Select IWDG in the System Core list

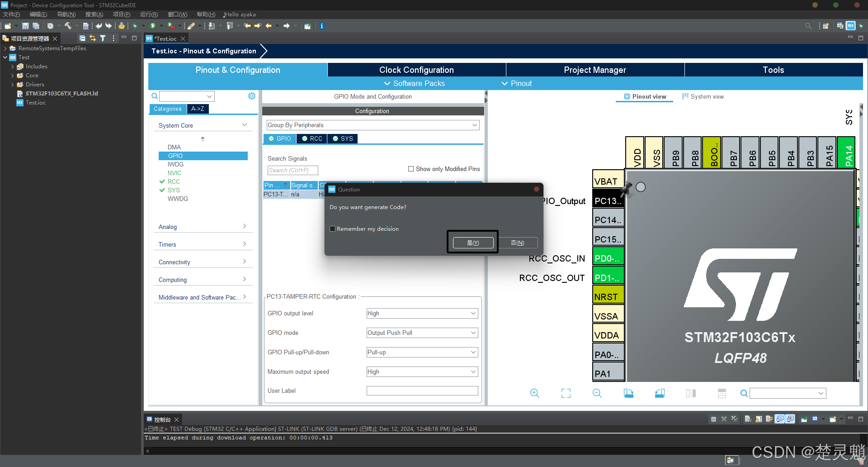tap(175, 164)
